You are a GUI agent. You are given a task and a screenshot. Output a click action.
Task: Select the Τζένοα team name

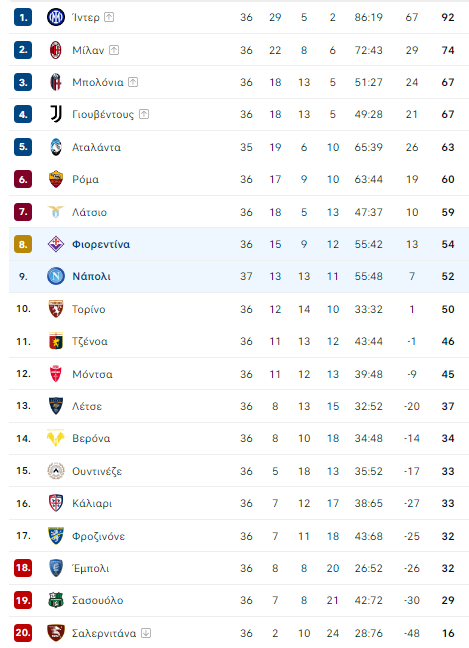[90, 341]
